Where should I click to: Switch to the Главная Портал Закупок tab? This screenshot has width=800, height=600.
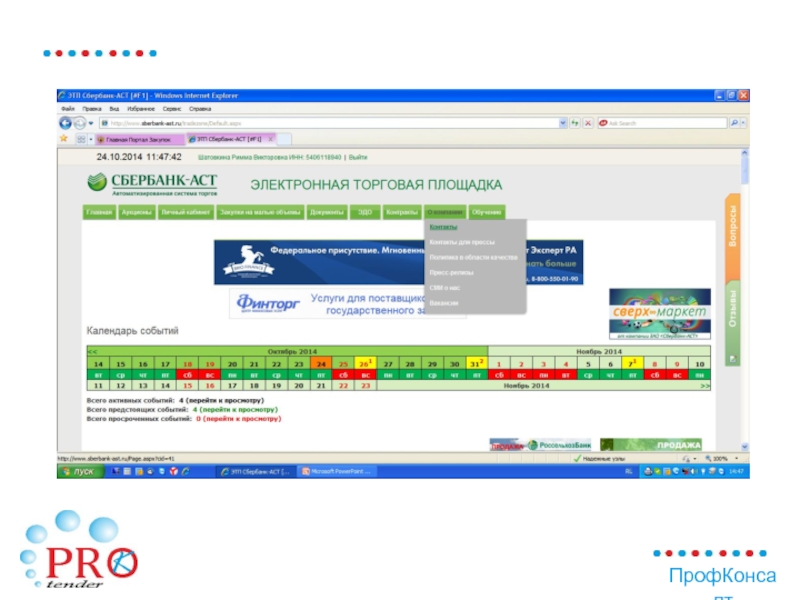pyautogui.click(x=140, y=139)
